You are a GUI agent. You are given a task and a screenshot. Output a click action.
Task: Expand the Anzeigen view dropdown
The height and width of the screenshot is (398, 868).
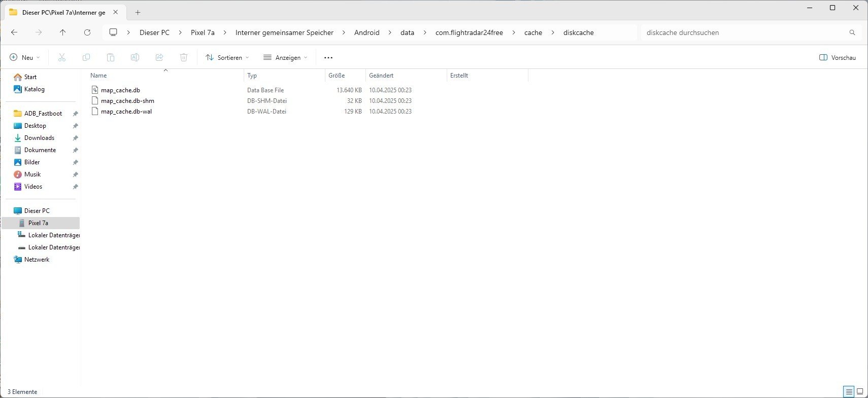pyautogui.click(x=285, y=57)
